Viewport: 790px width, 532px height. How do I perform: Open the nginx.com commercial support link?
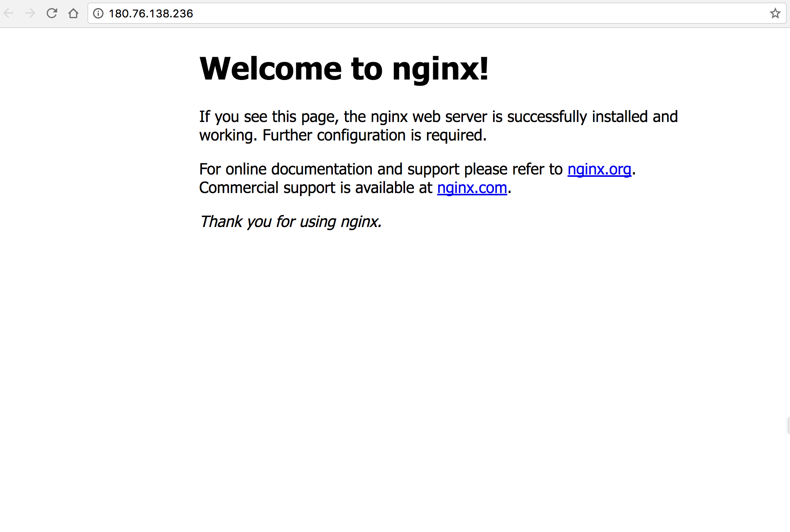(472, 188)
